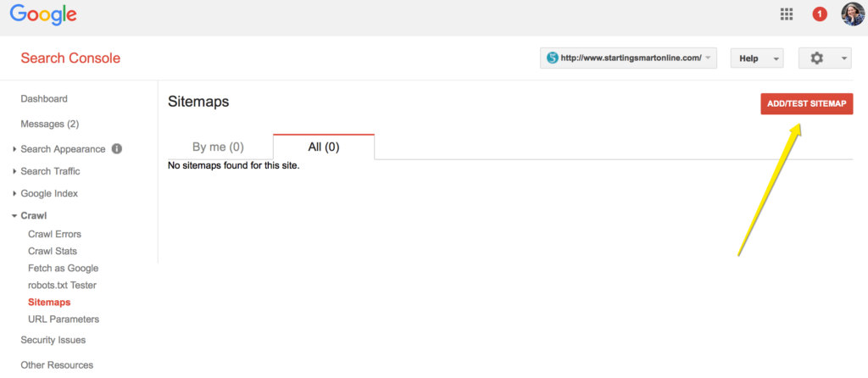Viewport: 868px width, 378px height.
Task: Open Dashboard in the sidebar
Action: point(44,99)
